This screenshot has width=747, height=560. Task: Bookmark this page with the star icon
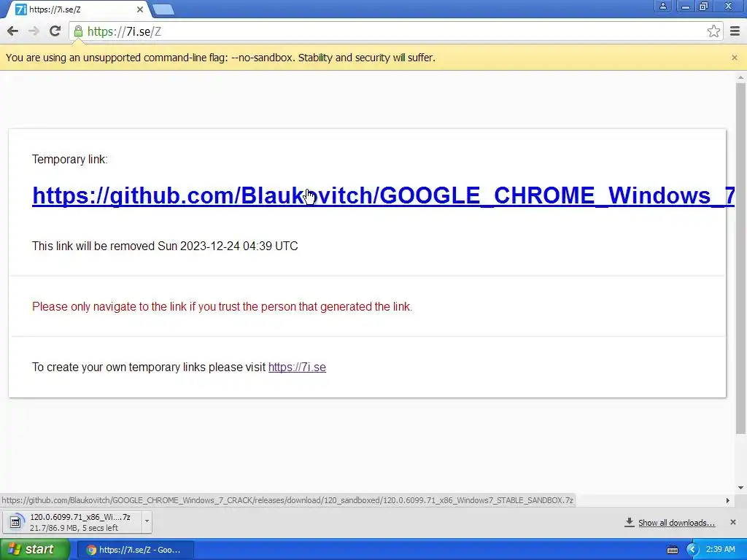tap(713, 31)
